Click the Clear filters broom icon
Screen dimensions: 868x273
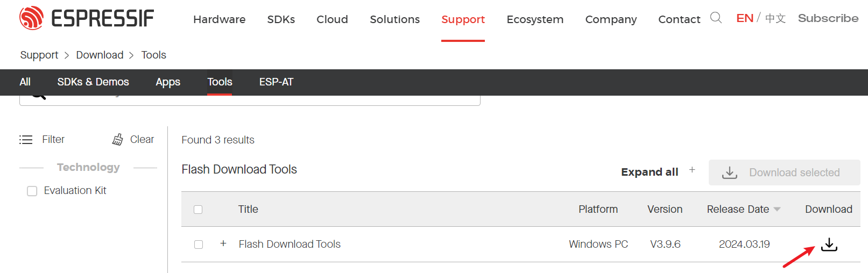[117, 140]
